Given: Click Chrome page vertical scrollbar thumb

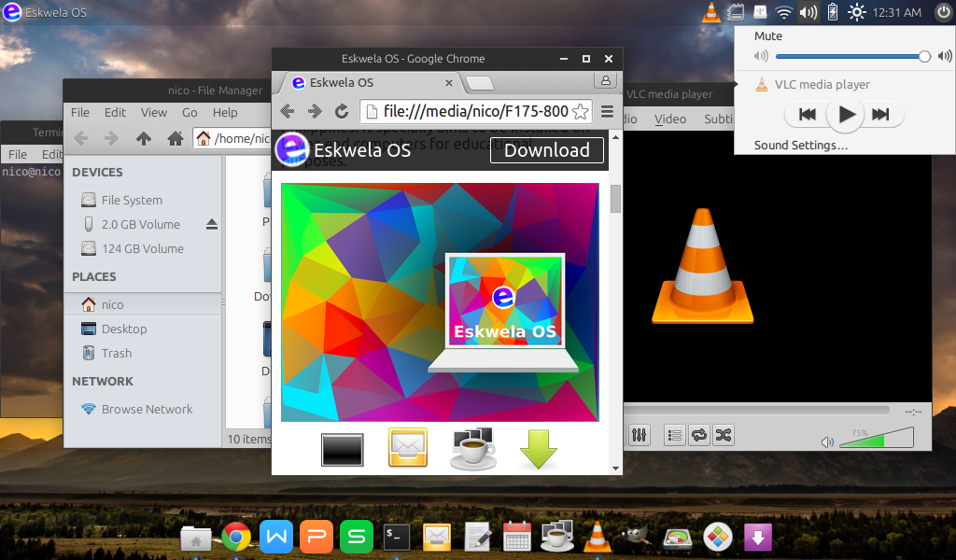Looking at the screenshot, I should [616, 199].
